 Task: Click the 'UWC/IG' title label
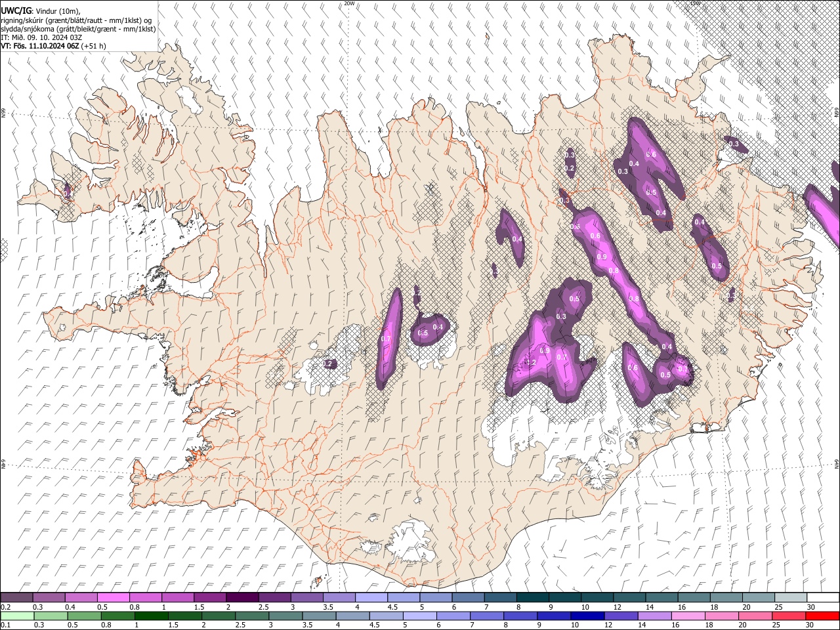coord(16,10)
